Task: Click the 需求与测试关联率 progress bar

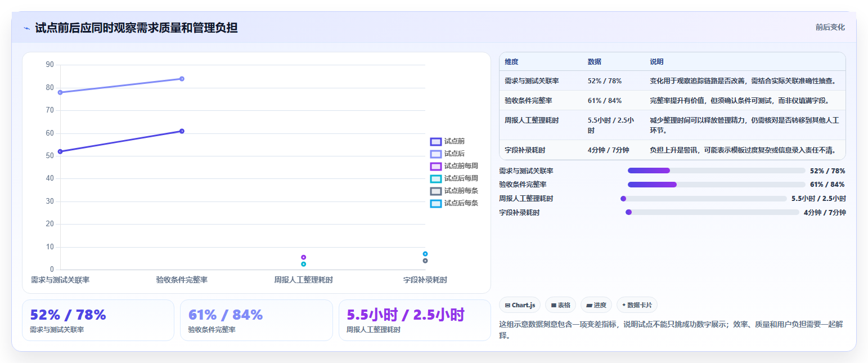Action: [716, 171]
